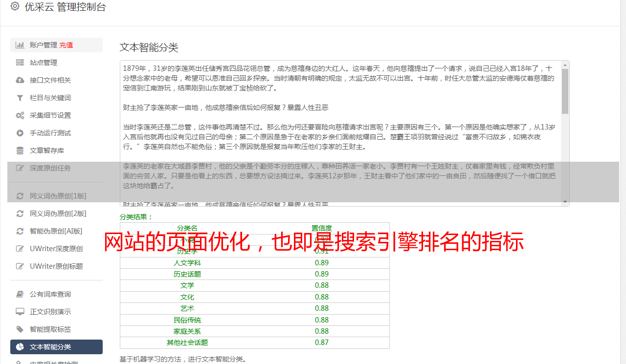Image resolution: width=626 pixels, height=364 pixels.
Task: Click the 历史话题 category cell
Action: pos(187,274)
